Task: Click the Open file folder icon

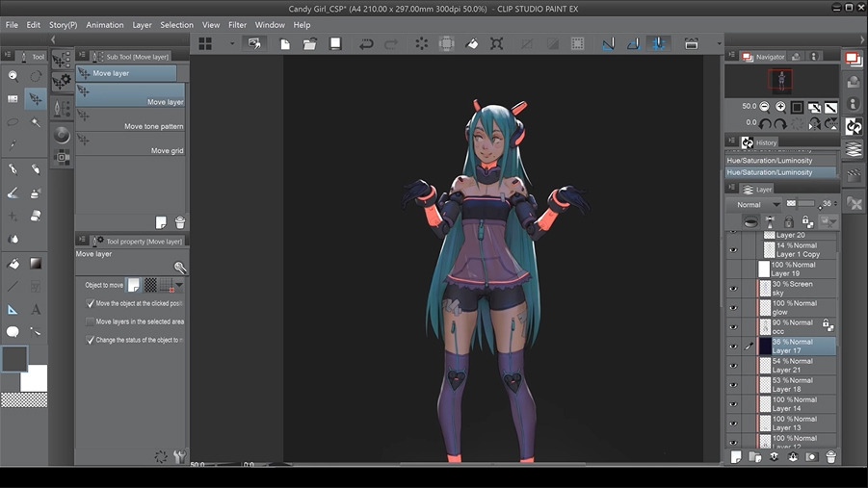Action: [310, 44]
